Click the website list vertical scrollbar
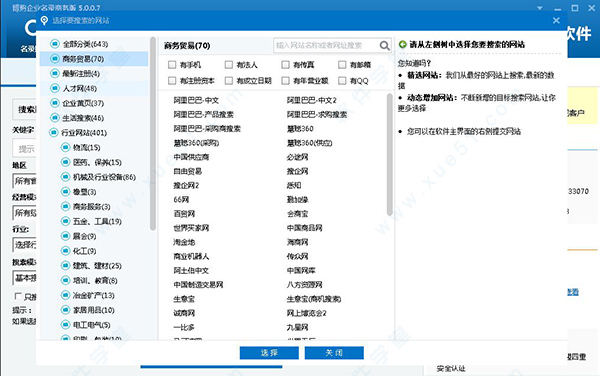Screen dimensions: 600x376 (x=390, y=154)
